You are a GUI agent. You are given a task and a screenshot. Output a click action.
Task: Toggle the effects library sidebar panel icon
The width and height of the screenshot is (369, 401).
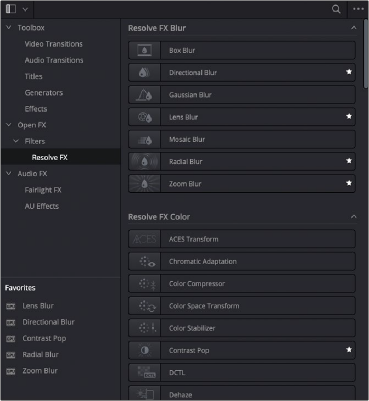click(11, 9)
